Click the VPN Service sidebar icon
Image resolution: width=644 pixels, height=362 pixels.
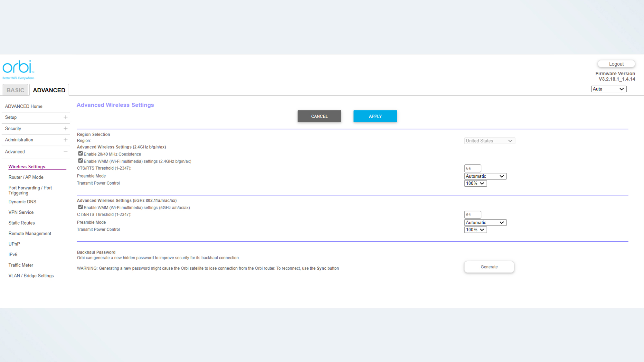pyautogui.click(x=21, y=212)
